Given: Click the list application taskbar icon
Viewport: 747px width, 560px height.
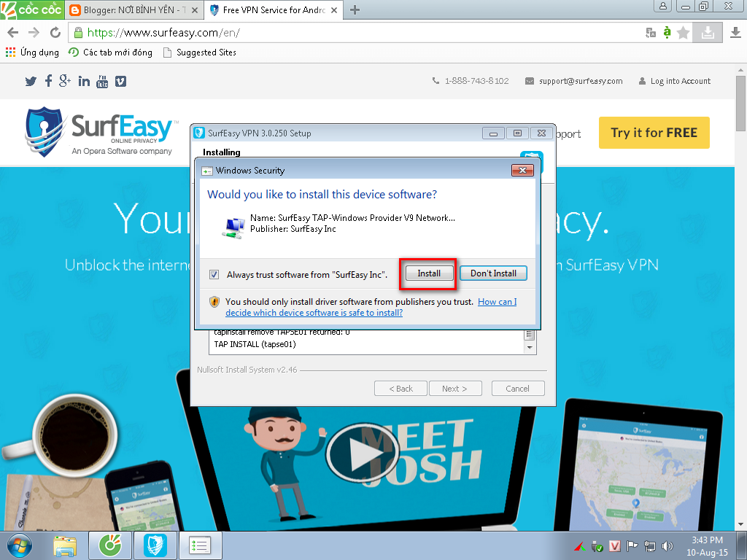Looking at the screenshot, I should (200, 545).
